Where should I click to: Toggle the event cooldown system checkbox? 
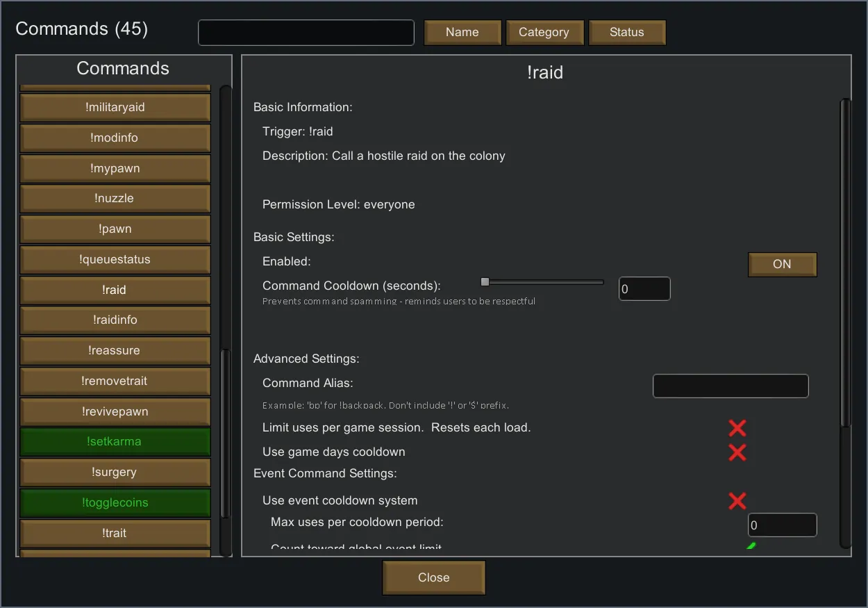click(737, 501)
